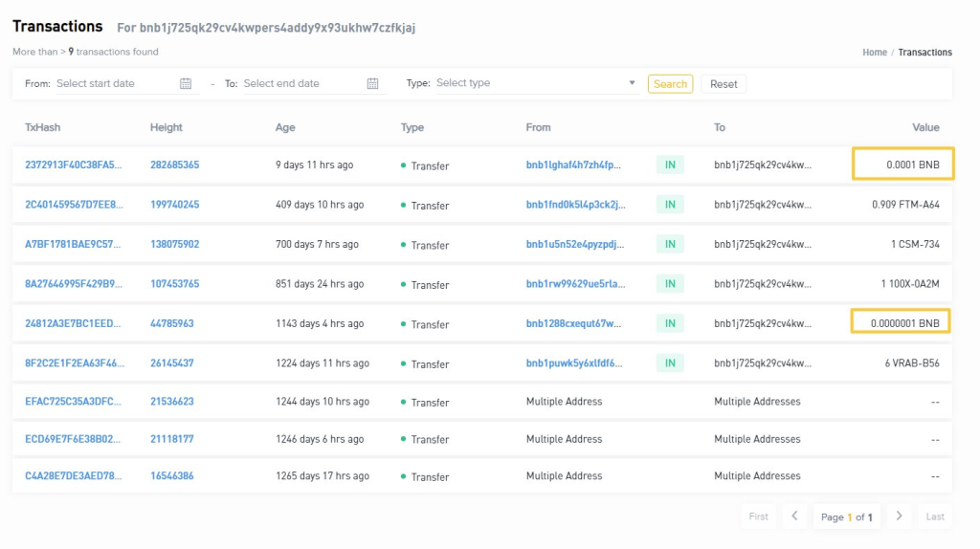The height and width of the screenshot is (549, 980).
Task: Open block height 44785963
Action: (172, 323)
